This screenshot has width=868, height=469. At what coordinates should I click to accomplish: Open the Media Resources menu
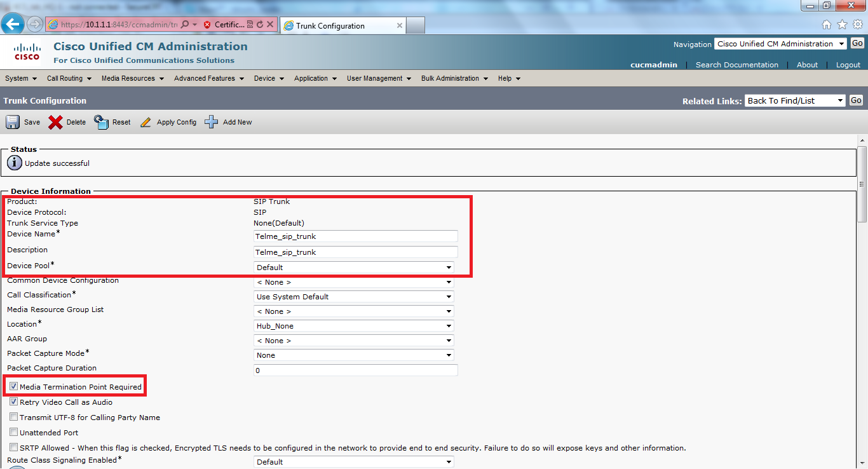coord(133,78)
